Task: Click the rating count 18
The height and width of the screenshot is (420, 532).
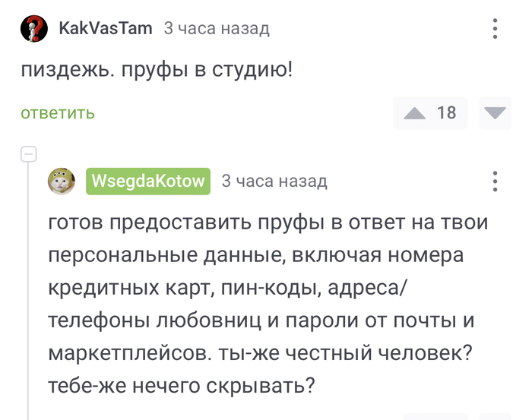Action: click(447, 113)
